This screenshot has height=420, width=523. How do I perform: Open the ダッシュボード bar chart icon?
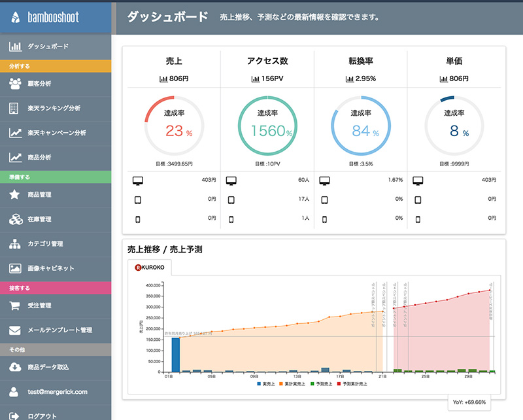point(15,47)
